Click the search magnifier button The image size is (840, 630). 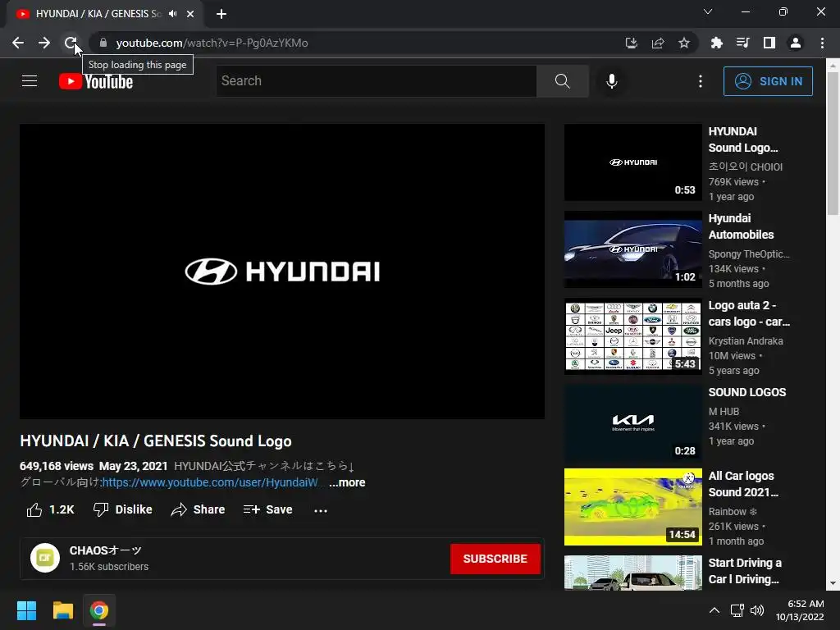[x=562, y=81]
